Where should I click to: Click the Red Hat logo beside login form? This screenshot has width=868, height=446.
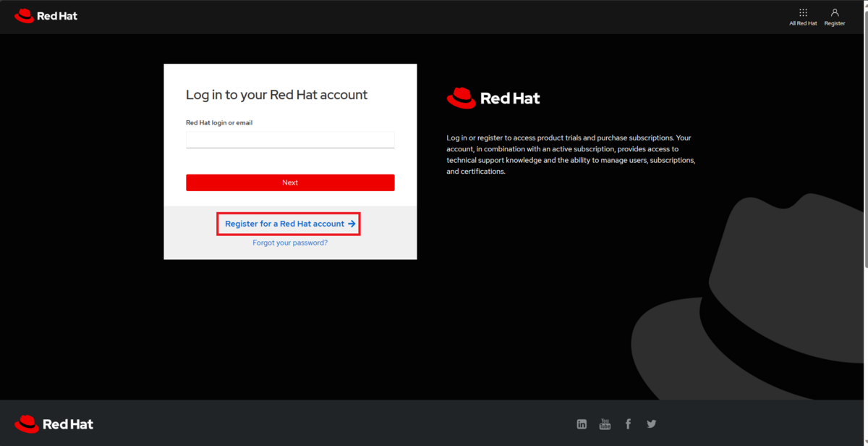(x=493, y=98)
